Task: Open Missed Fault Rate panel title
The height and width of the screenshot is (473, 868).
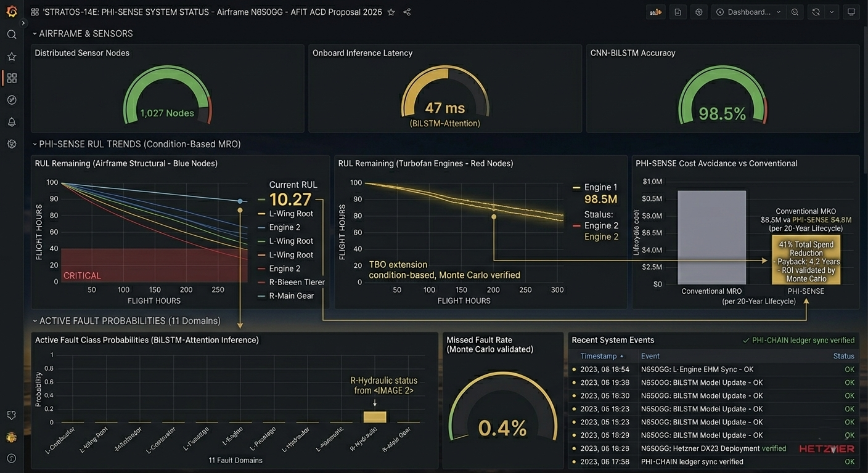Action: [x=490, y=344]
